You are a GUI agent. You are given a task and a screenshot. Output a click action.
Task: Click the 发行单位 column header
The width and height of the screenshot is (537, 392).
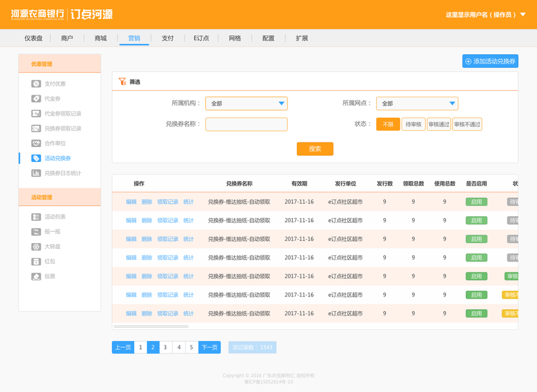(345, 184)
